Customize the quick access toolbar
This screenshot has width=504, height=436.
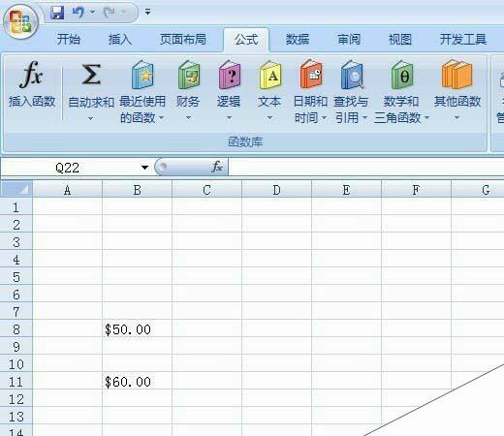[147, 12]
